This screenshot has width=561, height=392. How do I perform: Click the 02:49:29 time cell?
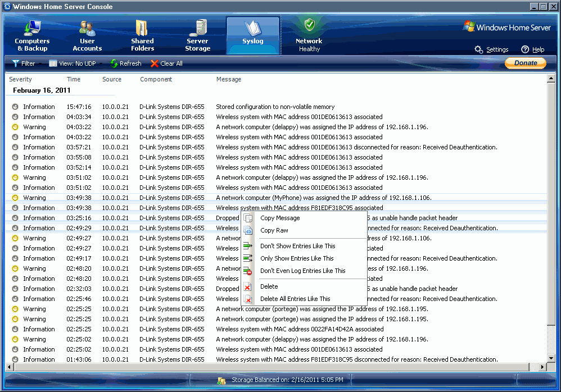coord(79,228)
